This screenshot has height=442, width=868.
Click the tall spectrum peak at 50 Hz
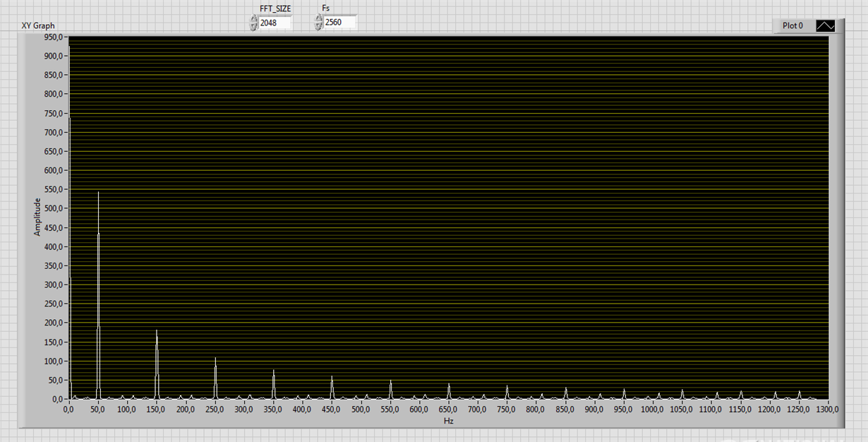pyautogui.click(x=98, y=297)
